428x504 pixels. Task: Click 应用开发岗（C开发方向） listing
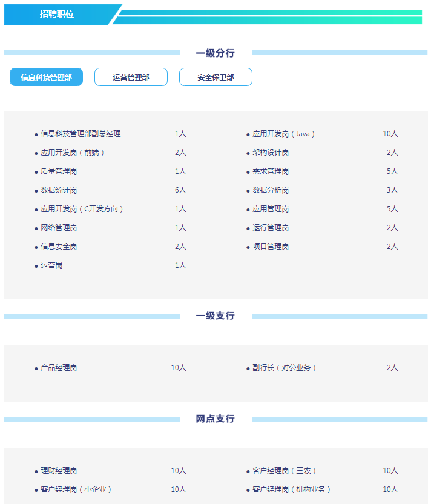pyautogui.click(x=82, y=209)
